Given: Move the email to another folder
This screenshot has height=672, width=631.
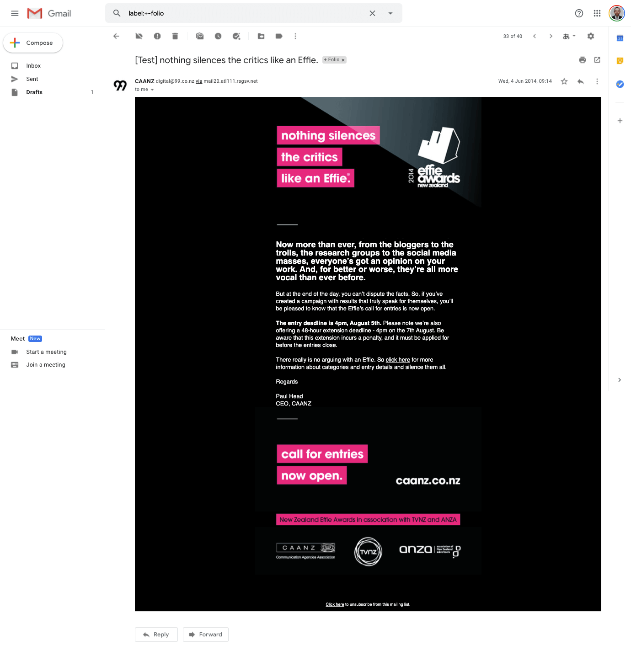Looking at the screenshot, I should [x=261, y=36].
